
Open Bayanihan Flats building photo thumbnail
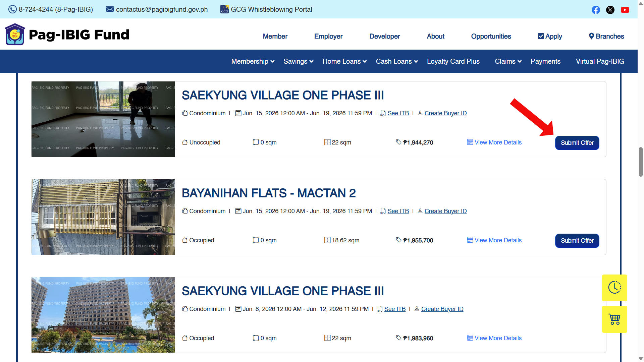[x=103, y=217]
